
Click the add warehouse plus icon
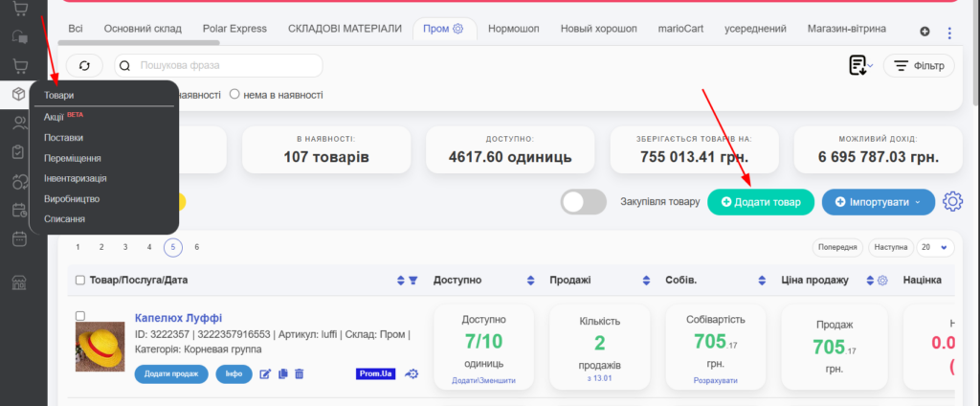coord(924,31)
